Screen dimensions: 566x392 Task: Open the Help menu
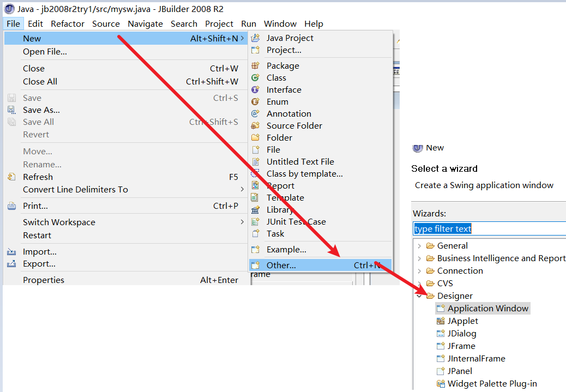click(314, 24)
